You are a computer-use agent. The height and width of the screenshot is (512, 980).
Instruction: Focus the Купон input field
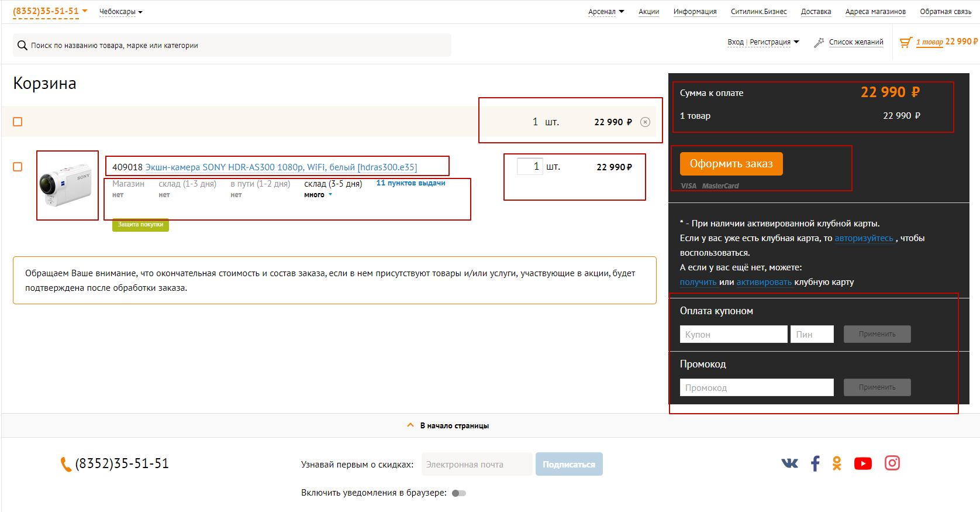(734, 334)
